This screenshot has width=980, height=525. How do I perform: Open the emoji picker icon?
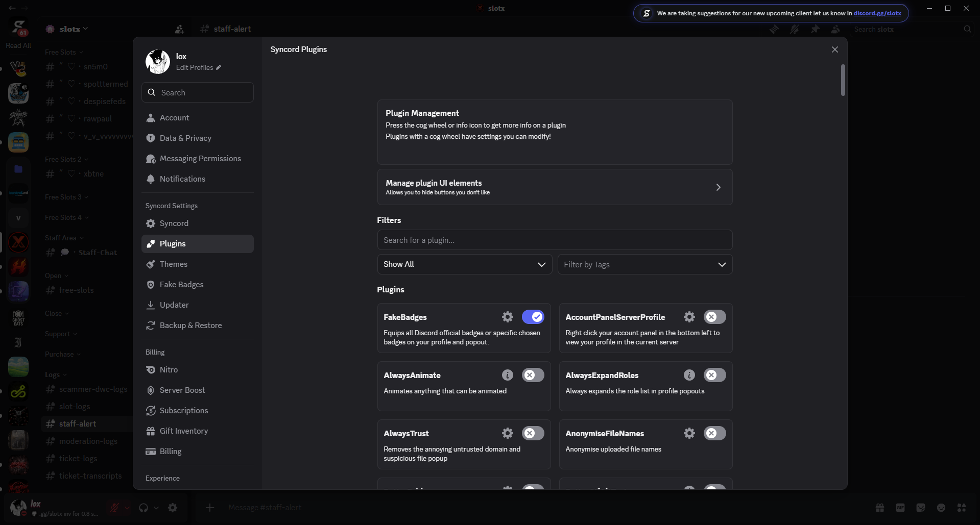click(941, 508)
